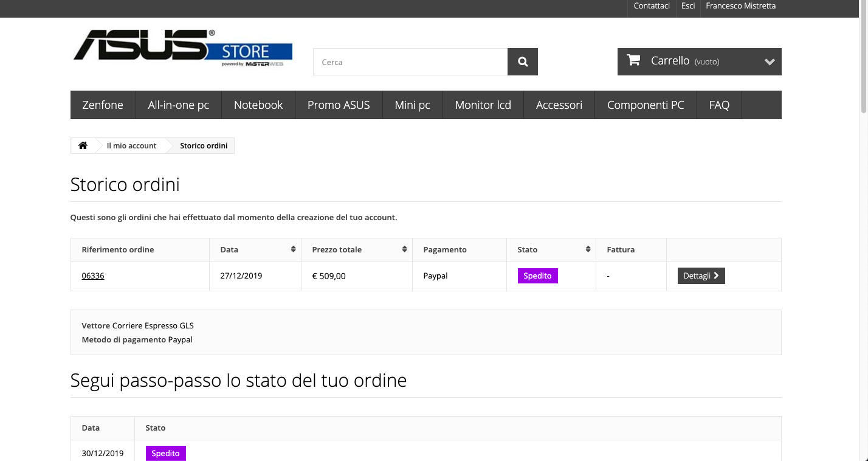Click the home breadcrumb icon
Image resolution: width=868 pixels, height=461 pixels.
pyautogui.click(x=83, y=146)
